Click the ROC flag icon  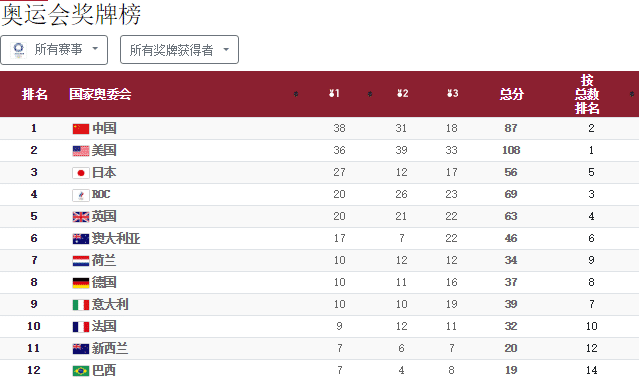click(x=81, y=195)
